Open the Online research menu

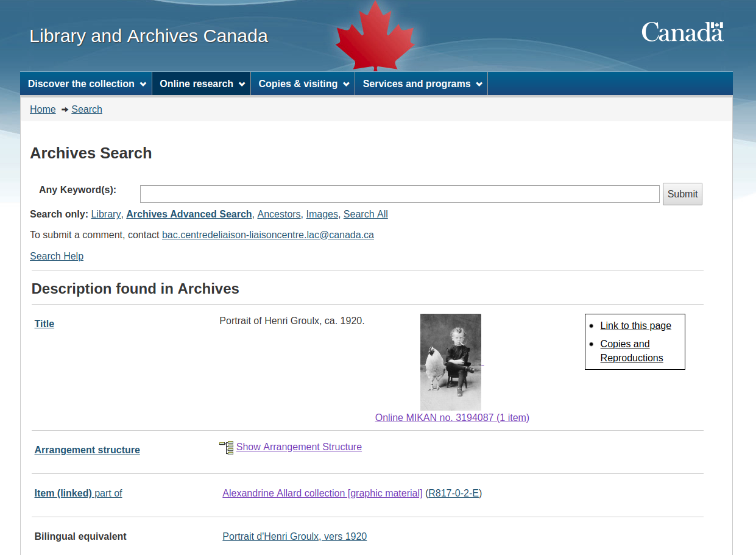pos(202,84)
